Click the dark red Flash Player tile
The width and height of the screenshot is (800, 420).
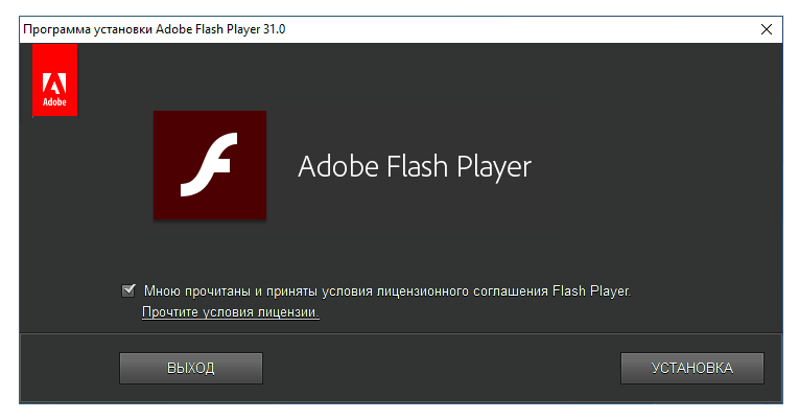coord(210,165)
